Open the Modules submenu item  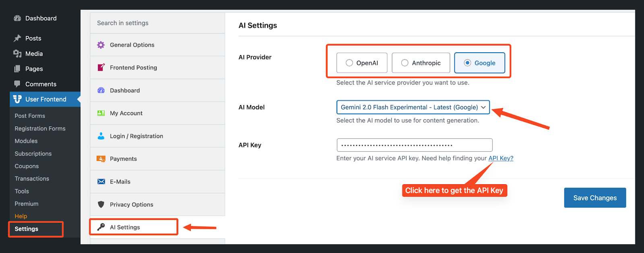pyautogui.click(x=26, y=141)
